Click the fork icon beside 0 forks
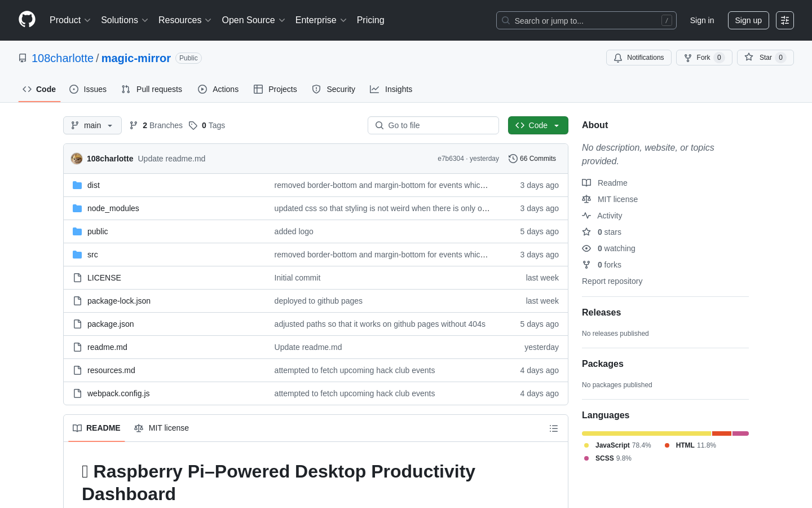 pos(586,265)
